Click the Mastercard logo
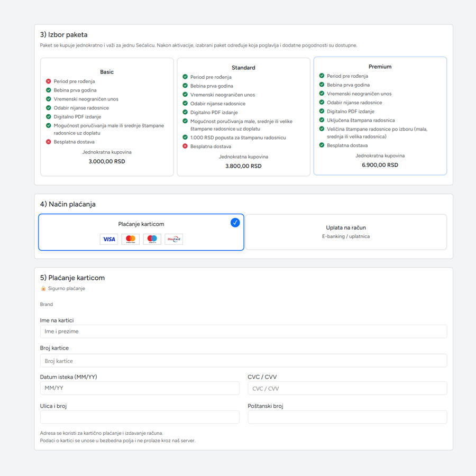The height and width of the screenshot is (476, 476). (x=131, y=239)
